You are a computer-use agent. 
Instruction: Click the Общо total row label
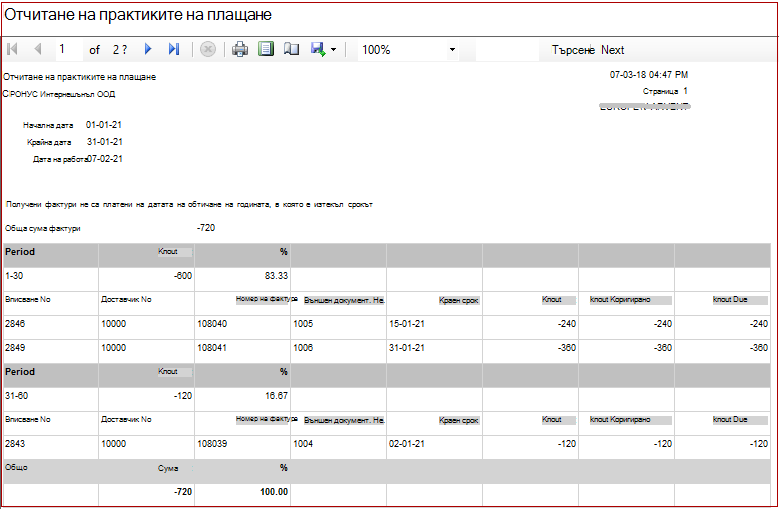(16, 467)
